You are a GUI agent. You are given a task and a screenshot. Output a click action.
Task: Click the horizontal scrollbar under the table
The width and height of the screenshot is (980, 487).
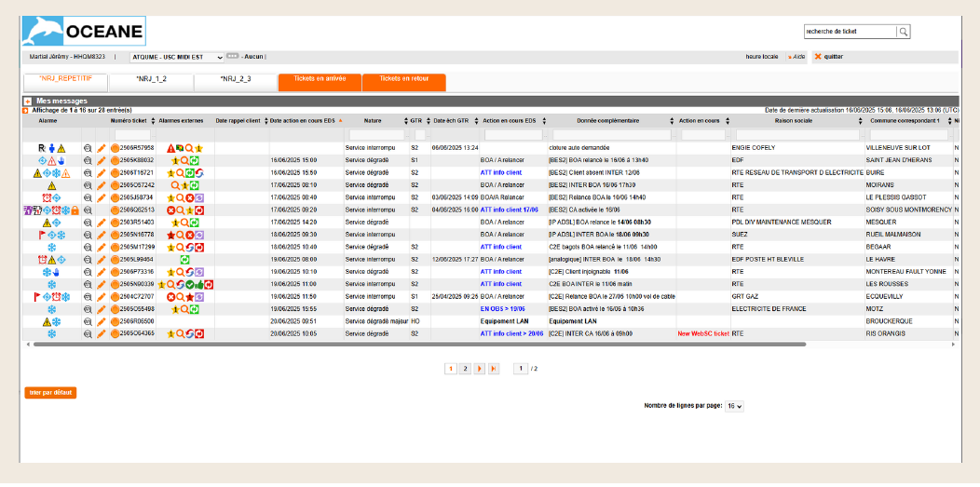[419, 345]
